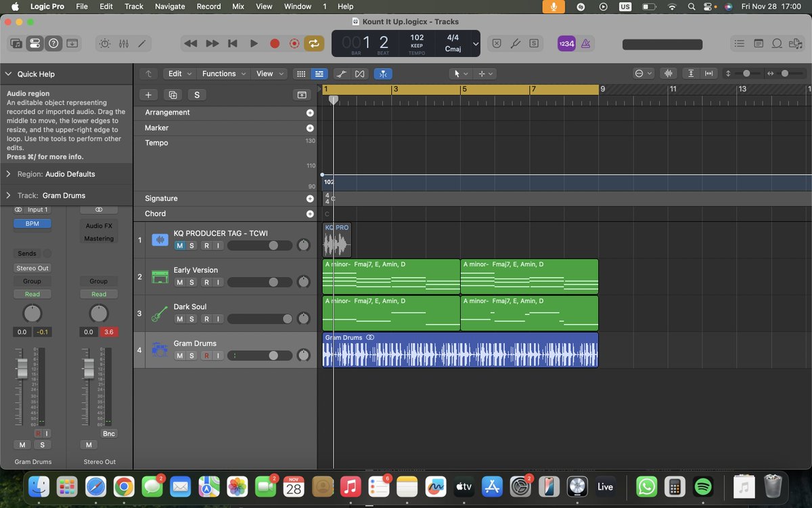Adjust the vertical zoom slider
Viewport: 812px width, 508px height.
(x=746, y=74)
